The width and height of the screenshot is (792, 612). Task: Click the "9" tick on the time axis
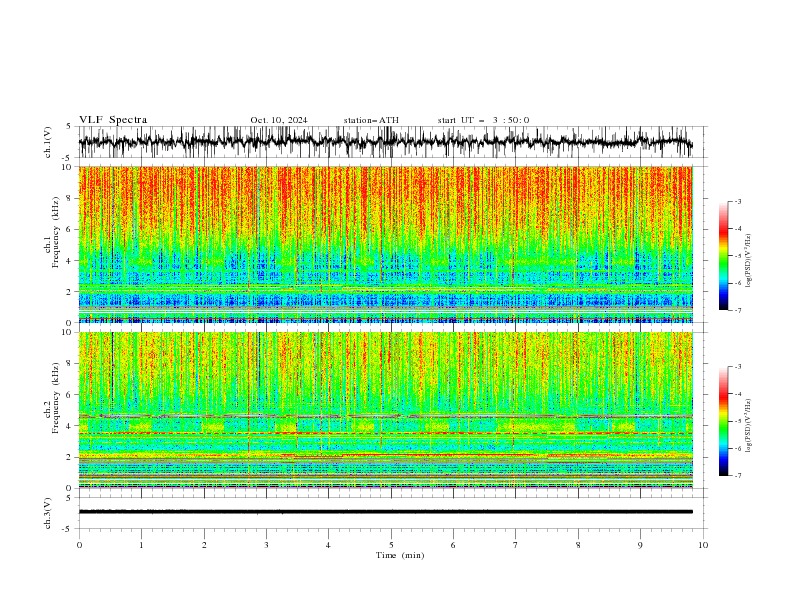pos(640,545)
